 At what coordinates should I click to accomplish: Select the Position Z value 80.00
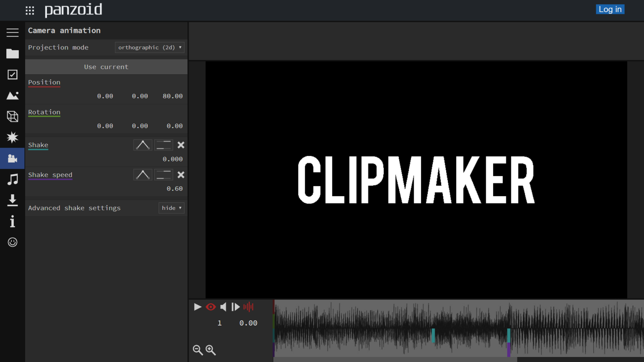tap(172, 96)
